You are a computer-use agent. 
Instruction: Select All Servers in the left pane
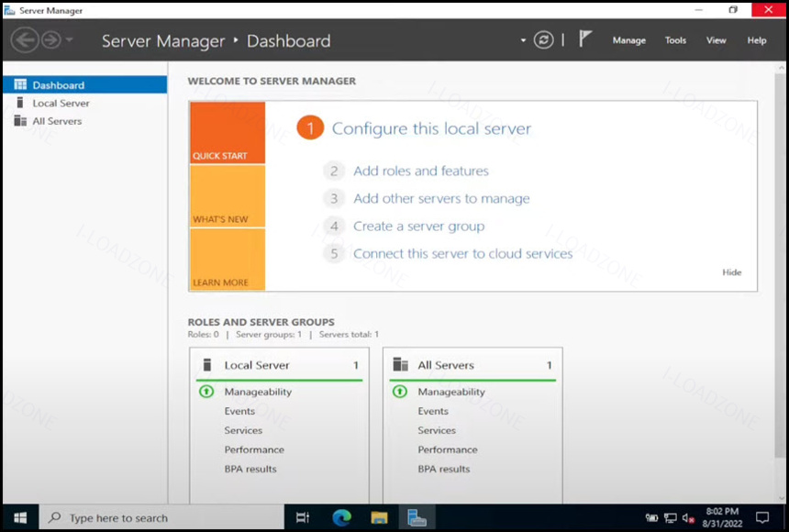[85, 121]
